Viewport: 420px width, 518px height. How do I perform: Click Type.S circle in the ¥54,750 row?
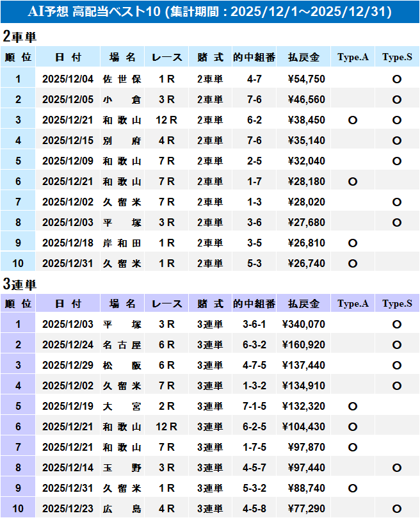[397, 79]
